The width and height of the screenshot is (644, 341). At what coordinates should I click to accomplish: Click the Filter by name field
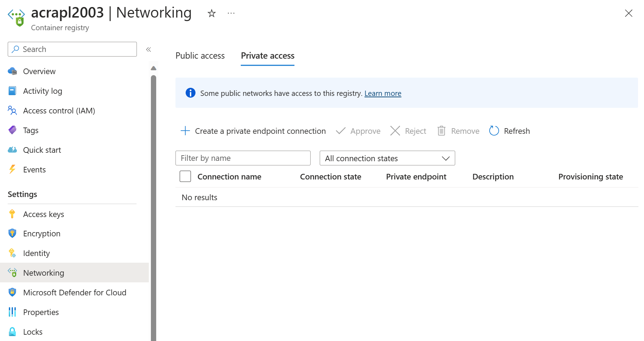click(x=243, y=158)
